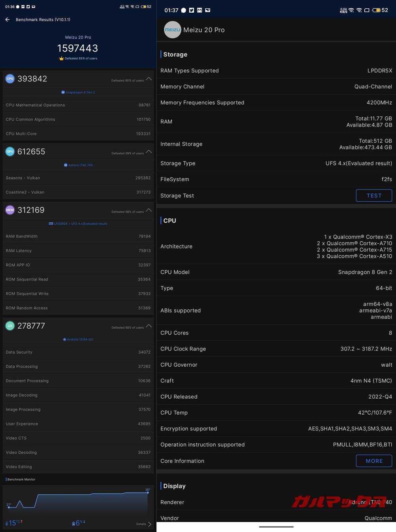Screen dimensions: 396x532
Task: Click the Twitter icon in the status bar
Action: point(191,10)
